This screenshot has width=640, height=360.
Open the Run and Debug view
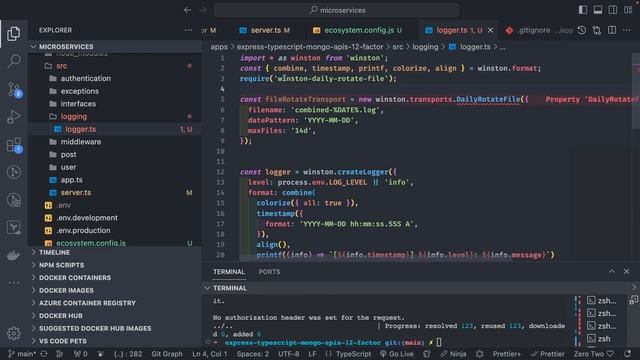point(13,117)
